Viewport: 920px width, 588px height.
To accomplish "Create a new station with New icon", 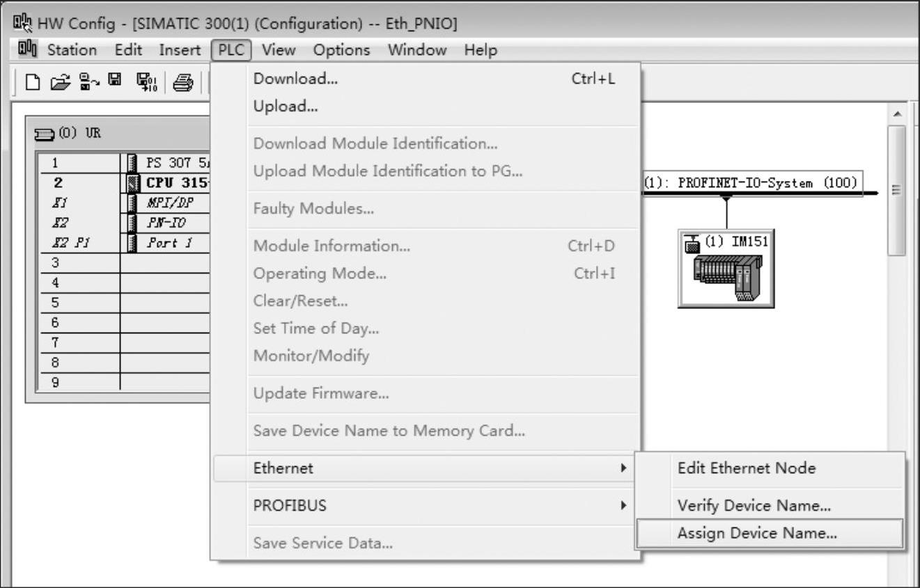I will tap(33, 83).
